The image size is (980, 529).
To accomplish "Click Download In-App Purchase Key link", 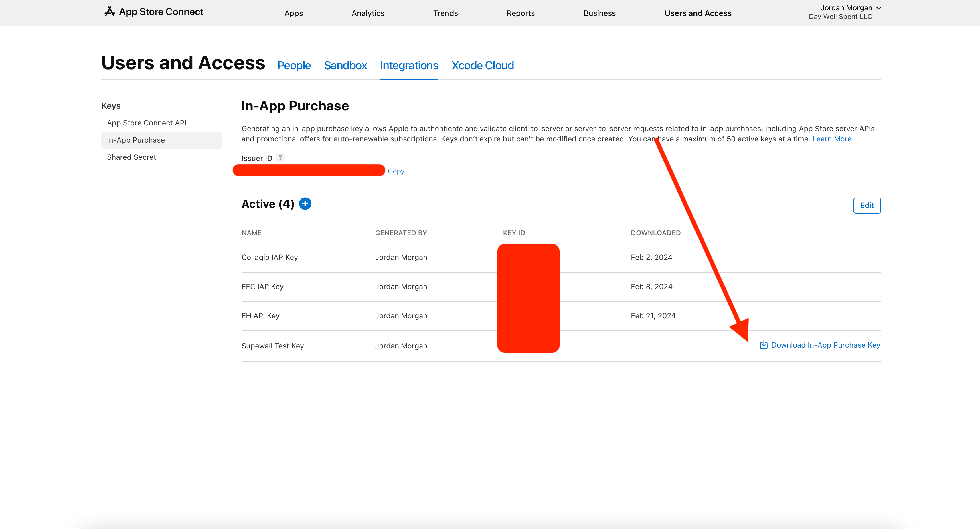I will [825, 345].
